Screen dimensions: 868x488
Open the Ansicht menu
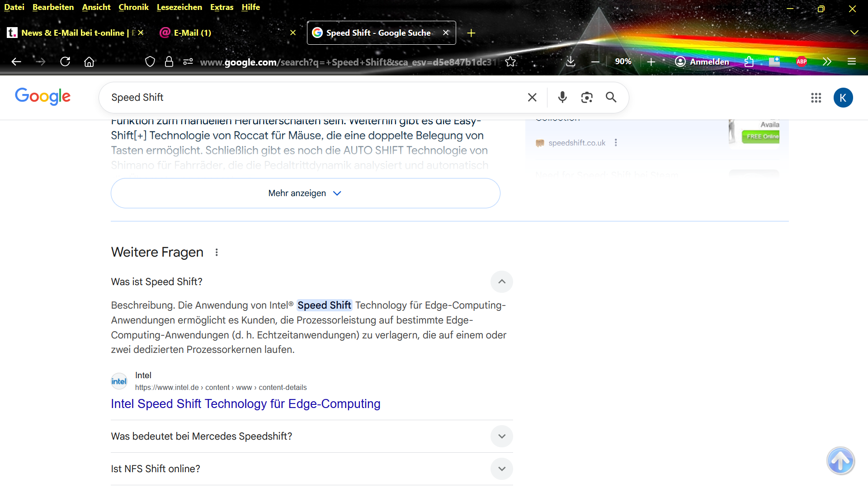tap(96, 7)
